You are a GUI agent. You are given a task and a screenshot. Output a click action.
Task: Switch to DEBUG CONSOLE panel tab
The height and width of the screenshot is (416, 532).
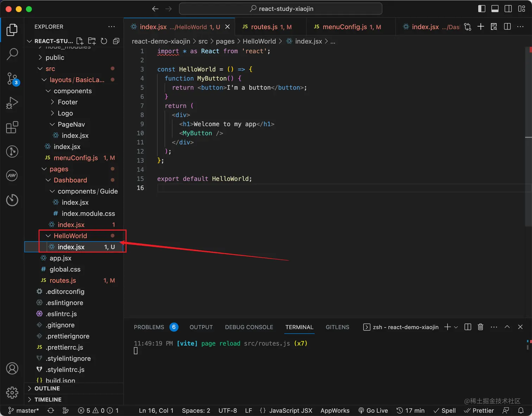pyautogui.click(x=249, y=327)
